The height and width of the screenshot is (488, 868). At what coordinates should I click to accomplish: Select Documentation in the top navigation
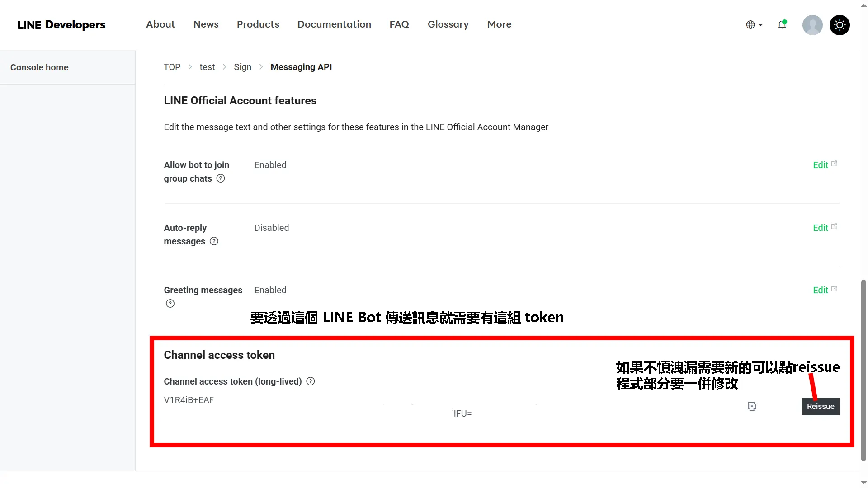tap(334, 25)
